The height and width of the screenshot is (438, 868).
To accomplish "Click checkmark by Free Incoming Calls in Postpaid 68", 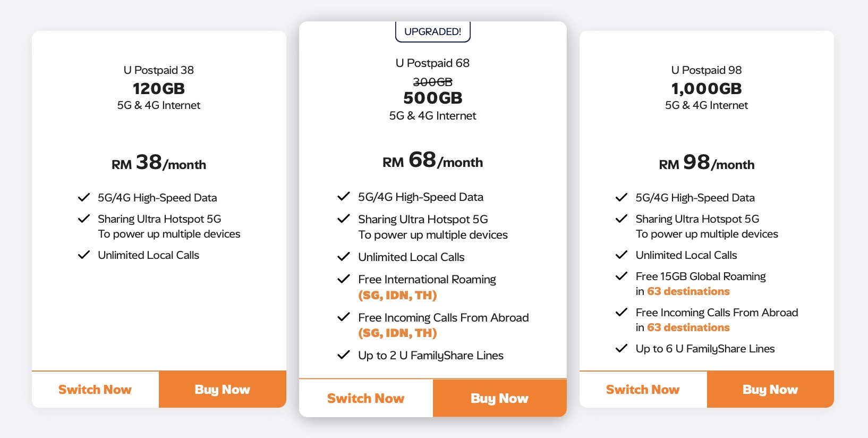I will tap(344, 317).
